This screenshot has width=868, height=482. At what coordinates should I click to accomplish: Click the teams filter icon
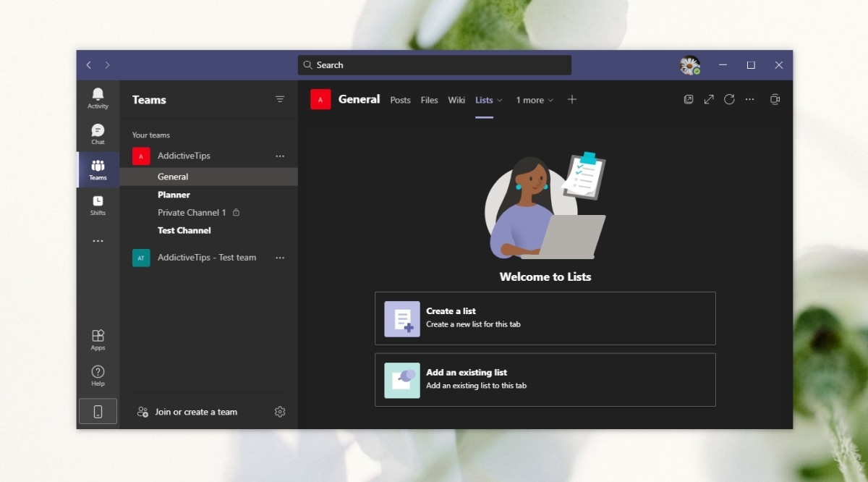(x=280, y=99)
